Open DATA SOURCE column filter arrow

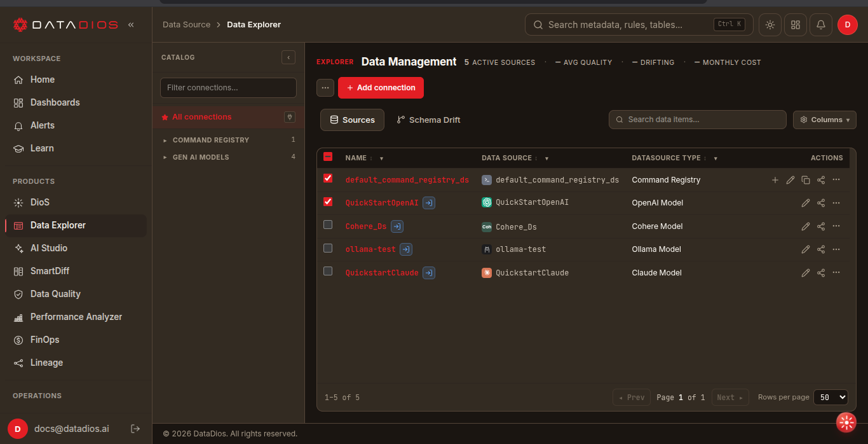point(546,158)
